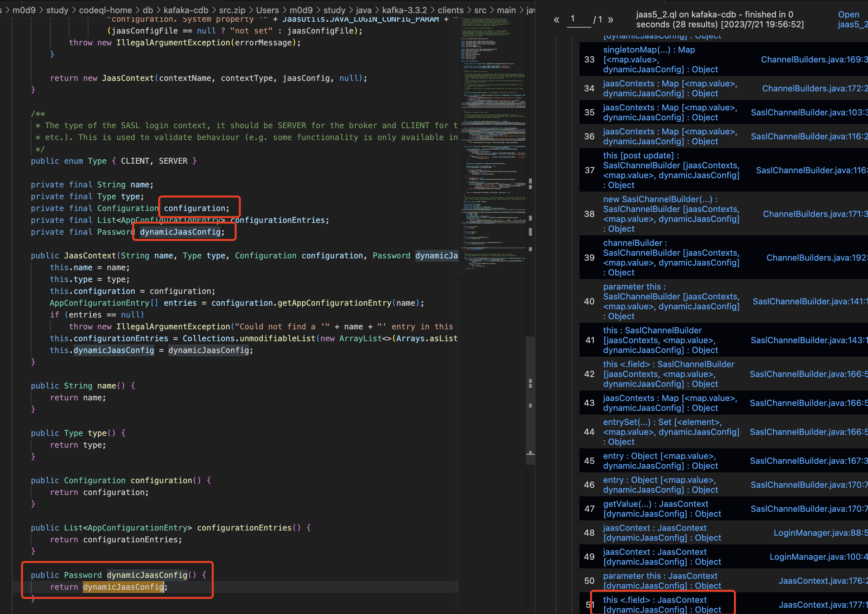Select Users in the breadcrumb path

pyautogui.click(x=268, y=10)
